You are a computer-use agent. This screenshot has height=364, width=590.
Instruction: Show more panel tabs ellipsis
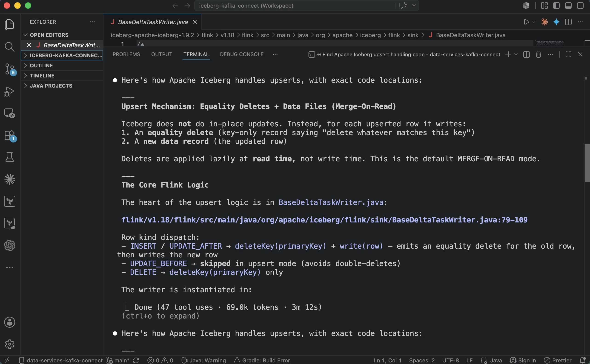click(275, 54)
